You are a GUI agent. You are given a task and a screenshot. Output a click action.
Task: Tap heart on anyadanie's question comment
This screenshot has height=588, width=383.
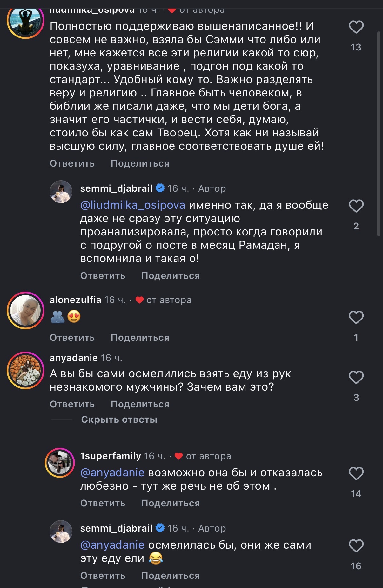pos(356,377)
